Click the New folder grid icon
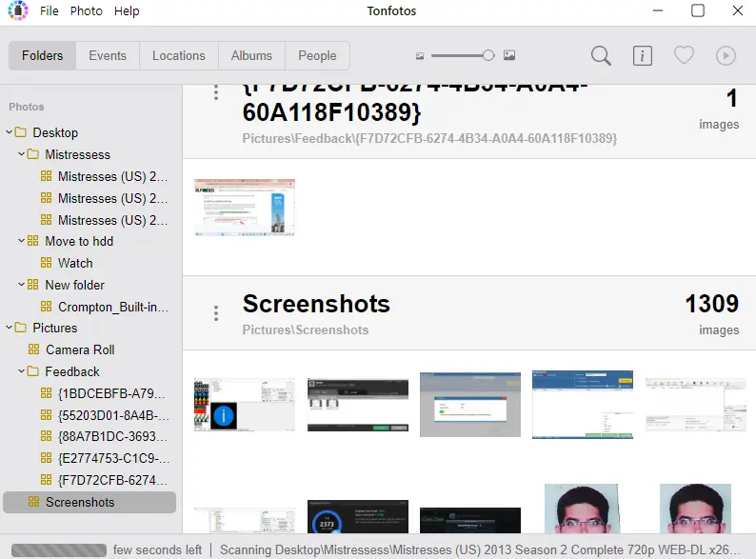The width and height of the screenshot is (756, 559). (x=32, y=285)
